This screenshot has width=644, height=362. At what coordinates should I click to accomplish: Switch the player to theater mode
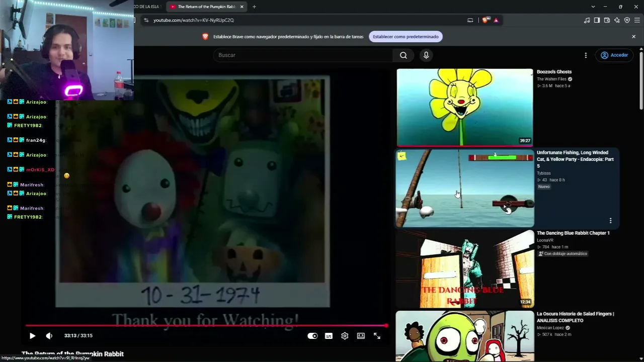[361, 336]
